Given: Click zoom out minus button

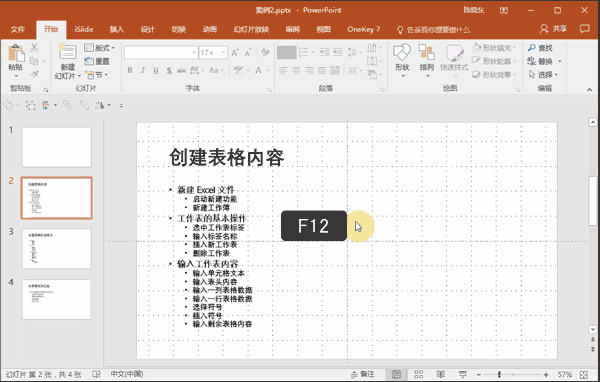Looking at the screenshot, I should point(479,374).
